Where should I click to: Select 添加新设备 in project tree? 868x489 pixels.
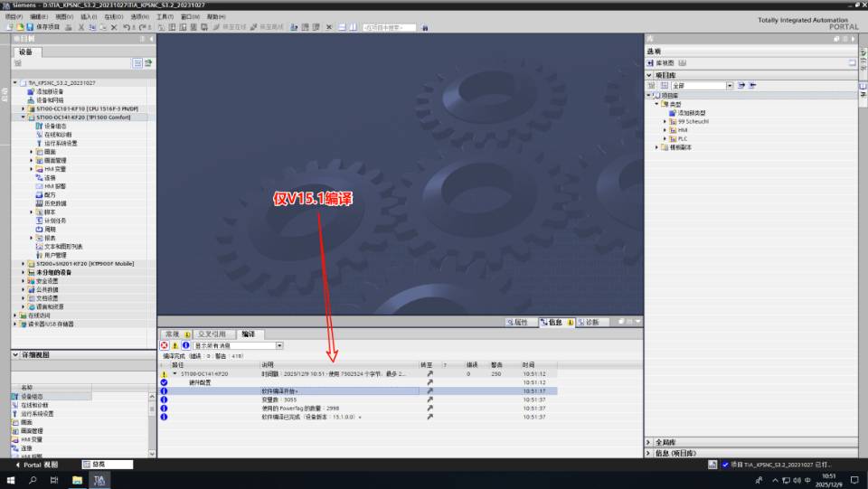point(49,91)
